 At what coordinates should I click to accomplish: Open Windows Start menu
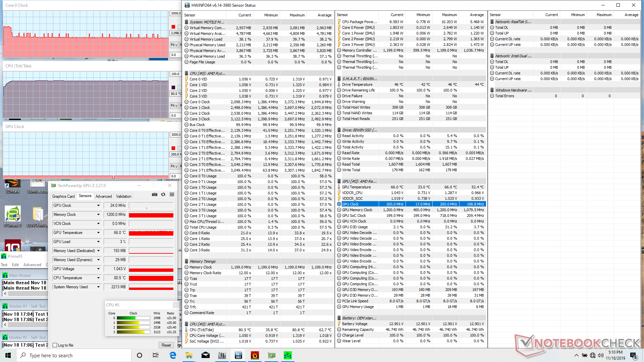point(8,355)
